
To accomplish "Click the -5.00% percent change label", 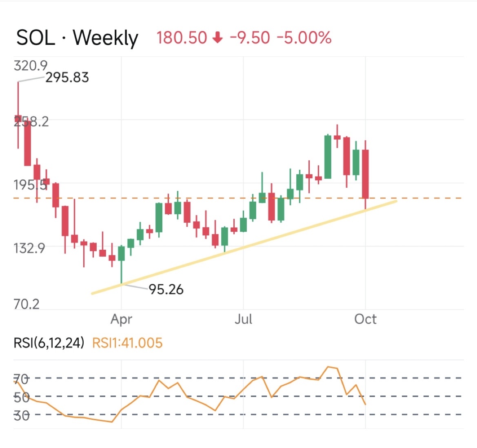I will (x=304, y=38).
